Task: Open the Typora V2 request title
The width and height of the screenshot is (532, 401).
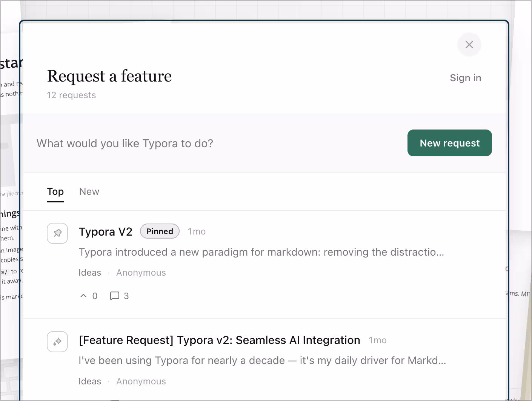Action: click(106, 231)
